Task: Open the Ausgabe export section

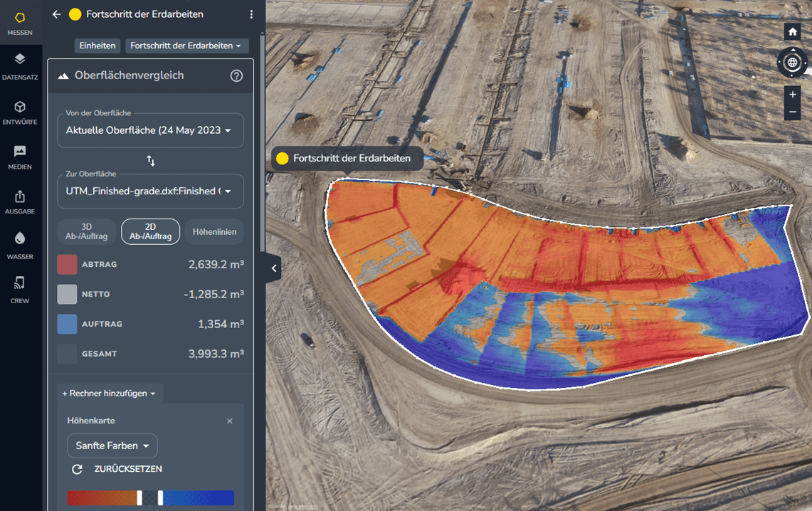Action: (x=20, y=202)
